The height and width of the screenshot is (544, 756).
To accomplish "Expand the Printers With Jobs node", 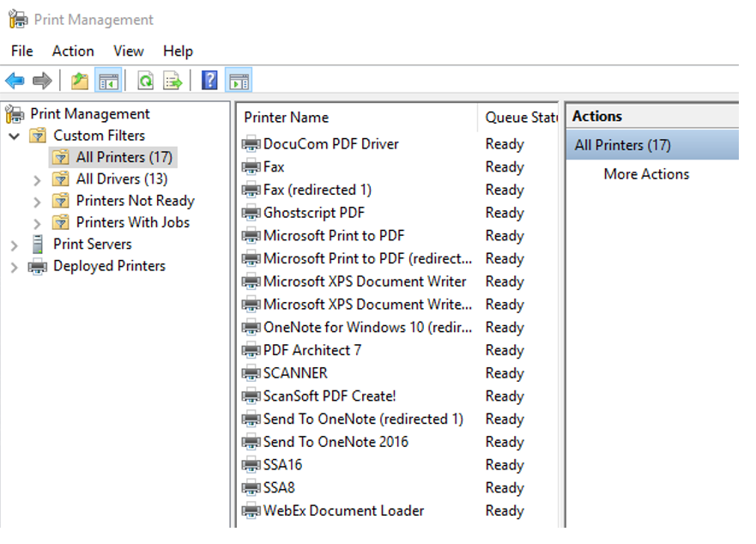I will tap(38, 224).
